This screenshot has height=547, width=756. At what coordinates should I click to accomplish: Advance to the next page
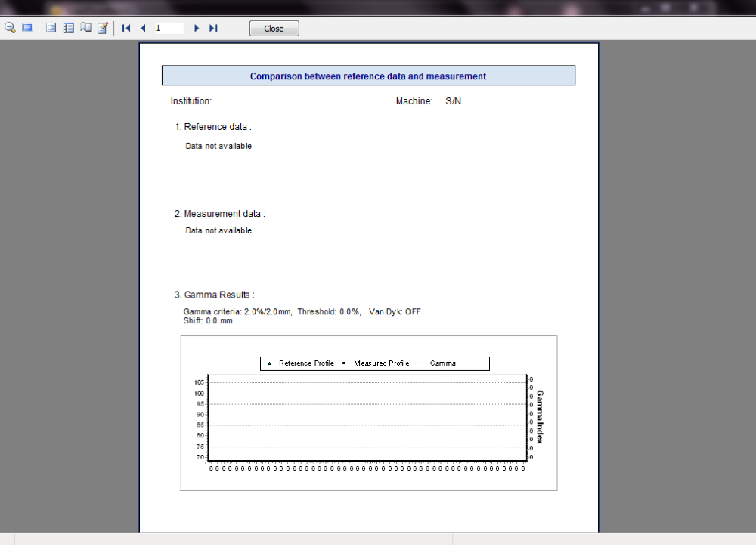[x=197, y=28]
